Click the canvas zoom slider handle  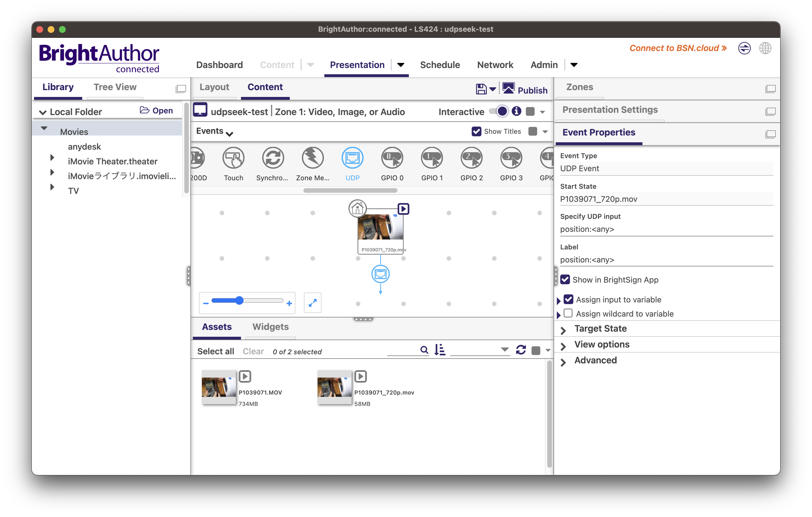tap(239, 300)
